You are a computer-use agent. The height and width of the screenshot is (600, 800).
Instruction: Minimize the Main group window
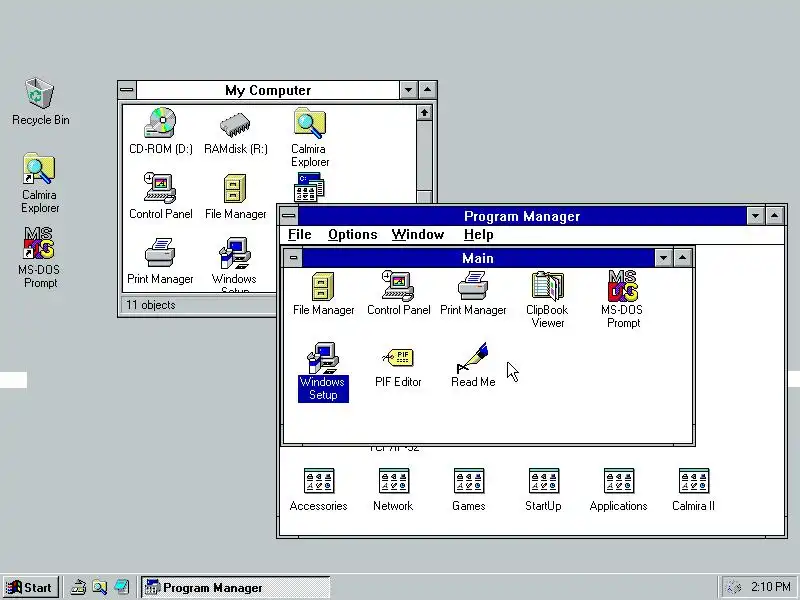[663, 258]
